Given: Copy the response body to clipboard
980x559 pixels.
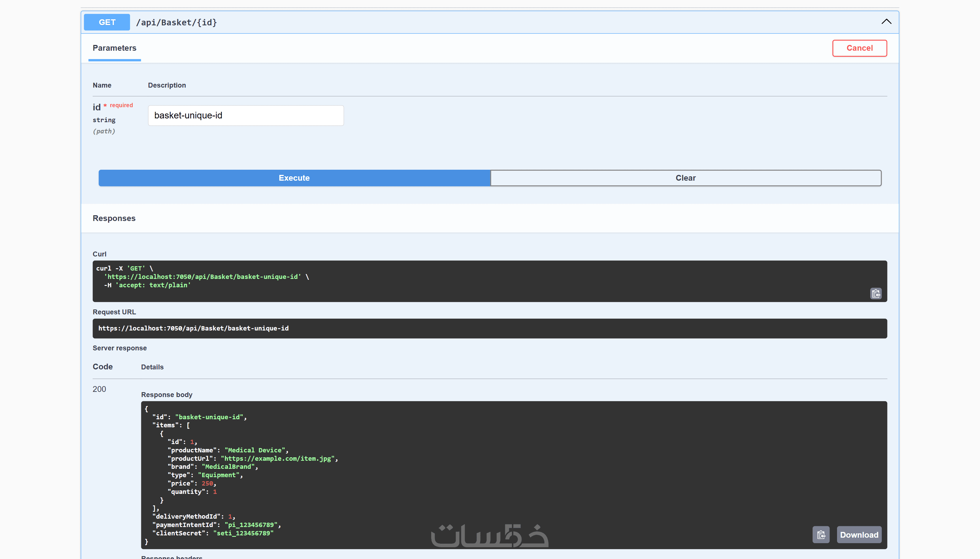Looking at the screenshot, I should pyautogui.click(x=821, y=535).
